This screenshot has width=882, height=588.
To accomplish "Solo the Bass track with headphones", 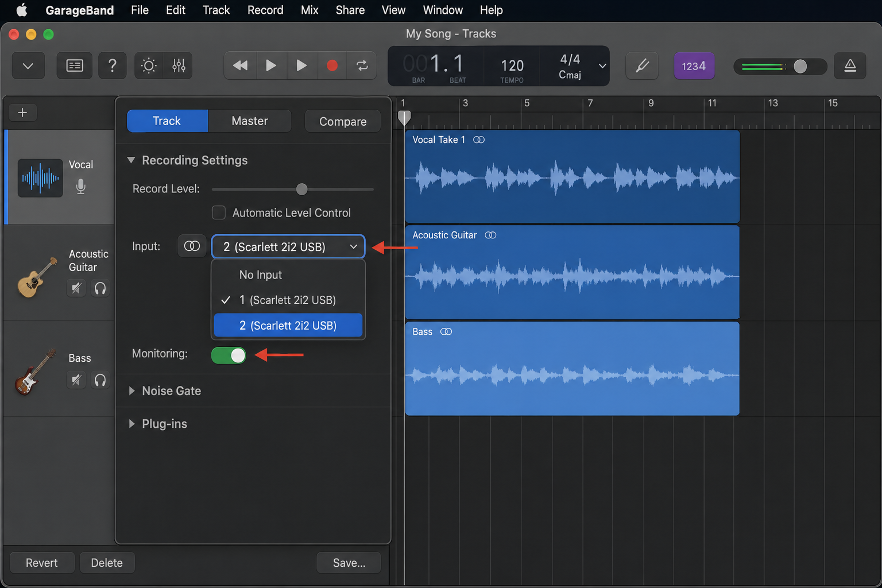I will tap(100, 380).
